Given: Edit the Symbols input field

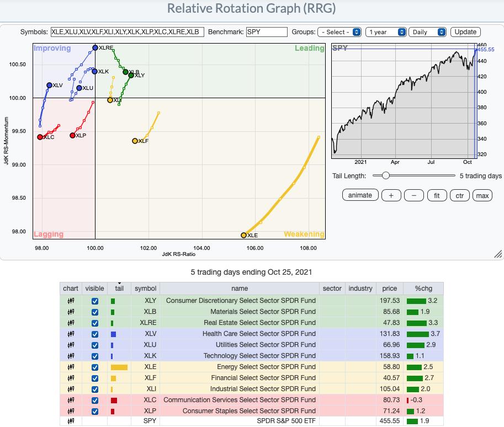Looking at the screenshot, I should (128, 32).
